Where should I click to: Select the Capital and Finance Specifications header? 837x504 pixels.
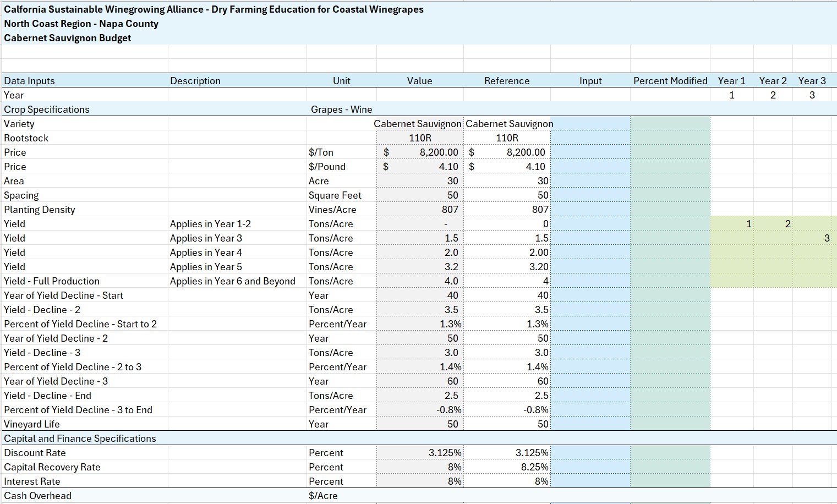point(80,439)
